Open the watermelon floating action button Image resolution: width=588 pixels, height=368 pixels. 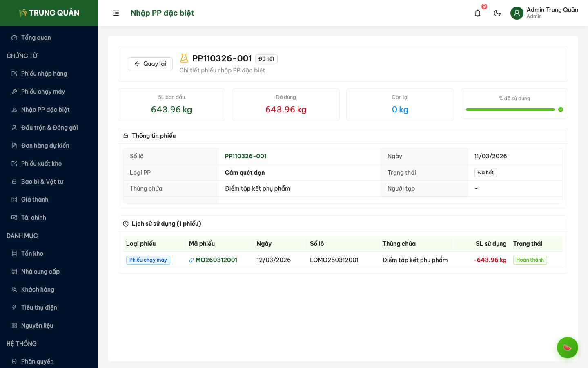pyautogui.click(x=567, y=348)
